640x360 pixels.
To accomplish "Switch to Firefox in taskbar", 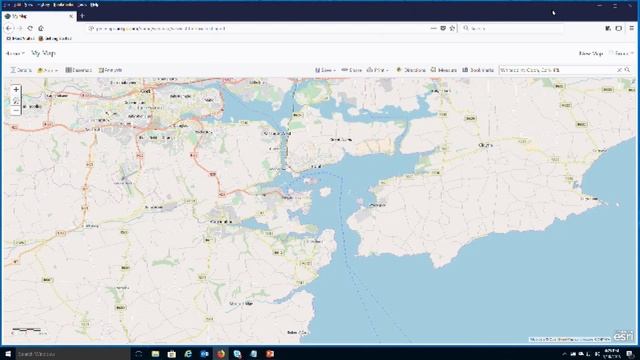I will coord(221,354).
